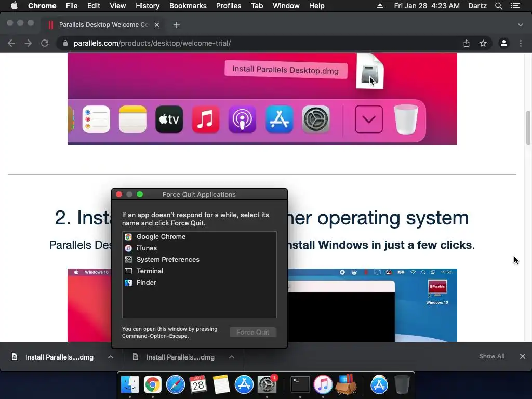This screenshot has height=399, width=532.
Task: Open the Edit menu
Action: pyautogui.click(x=94, y=6)
